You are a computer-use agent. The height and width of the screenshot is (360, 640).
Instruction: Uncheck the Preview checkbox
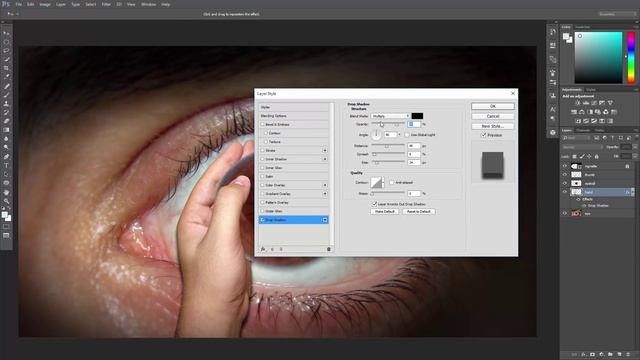pyautogui.click(x=484, y=135)
